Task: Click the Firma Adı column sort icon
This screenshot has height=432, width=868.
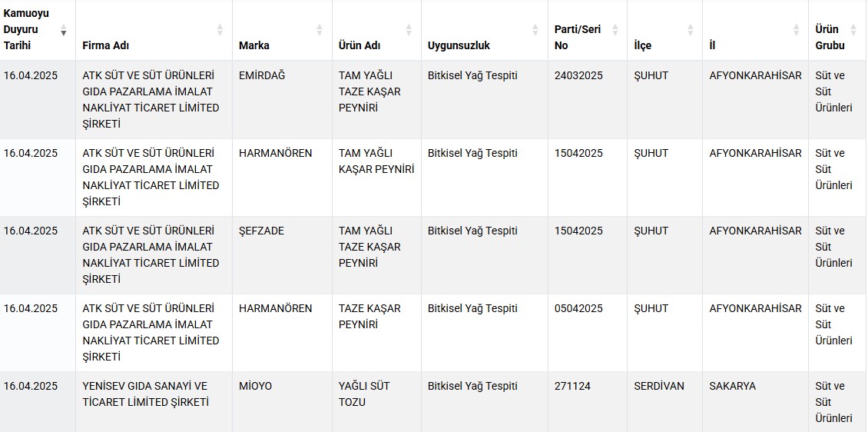Action: [x=220, y=30]
